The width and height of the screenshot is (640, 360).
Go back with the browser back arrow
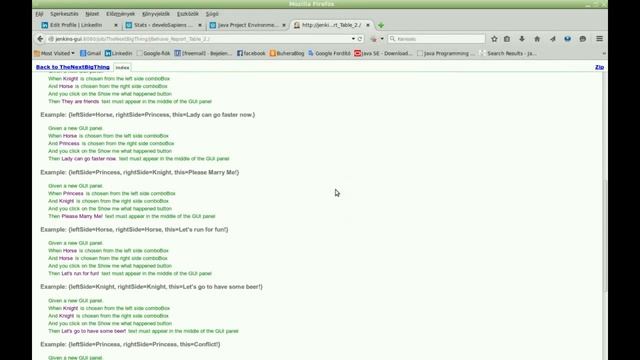pyautogui.click(x=40, y=39)
